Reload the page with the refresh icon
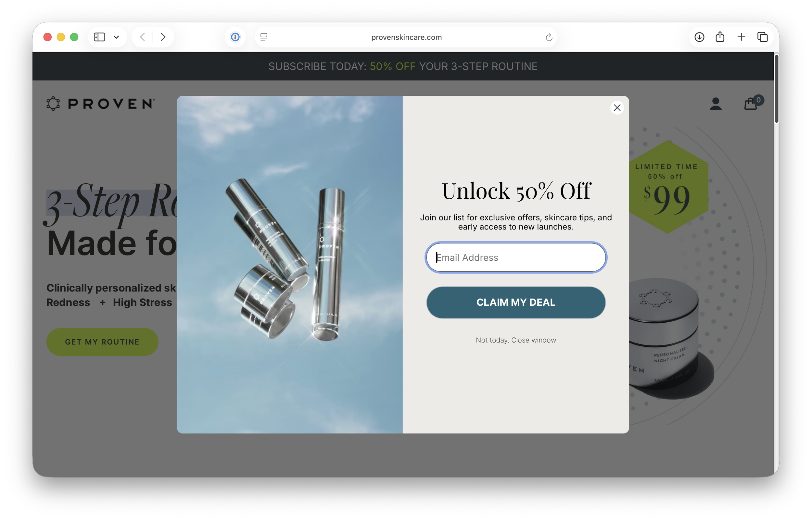Image resolution: width=812 pixels, height=520 pixels. [549, 37]
